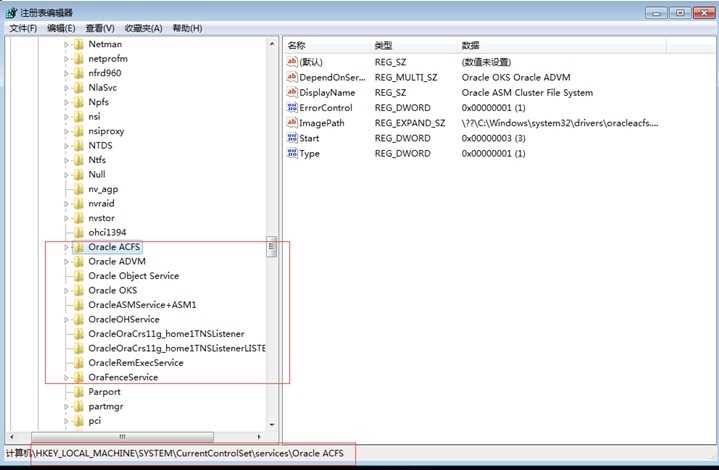
Task: Open the 文件(F) menu
Action: pos(23,28)
